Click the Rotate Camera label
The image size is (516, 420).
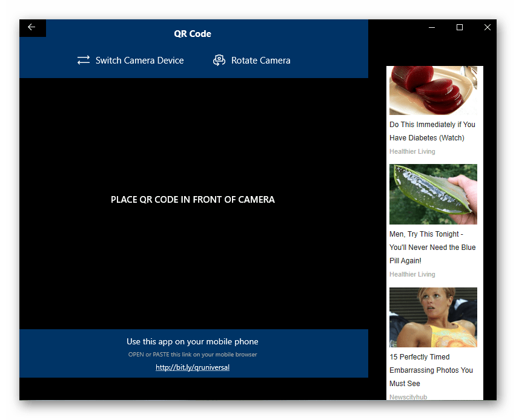(260, 61)
